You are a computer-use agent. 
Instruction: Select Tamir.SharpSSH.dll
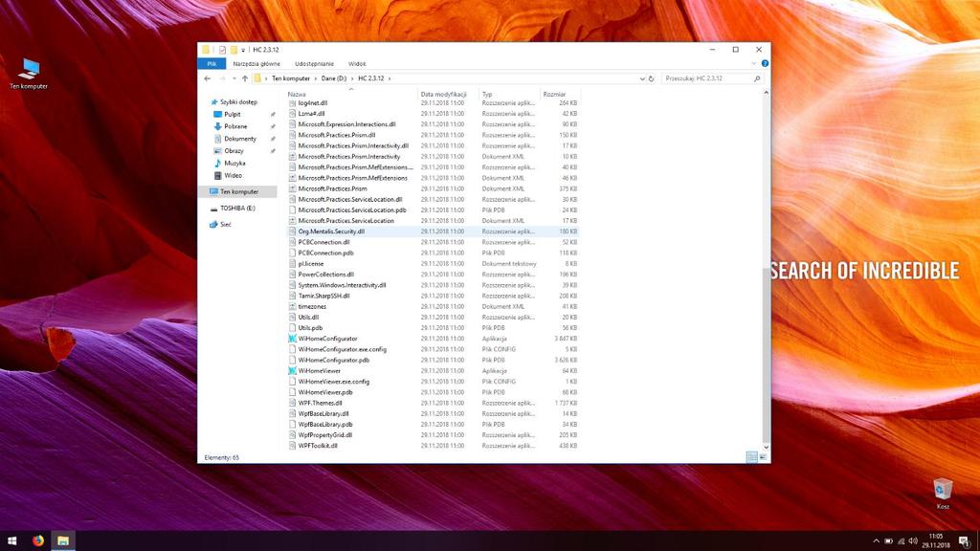[323, 296]
